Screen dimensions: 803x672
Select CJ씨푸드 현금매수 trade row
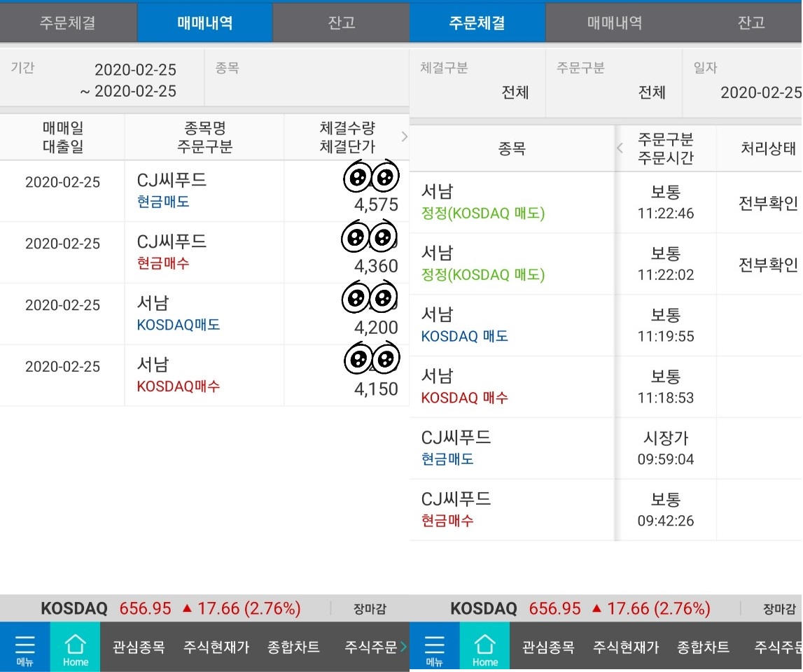205,253
